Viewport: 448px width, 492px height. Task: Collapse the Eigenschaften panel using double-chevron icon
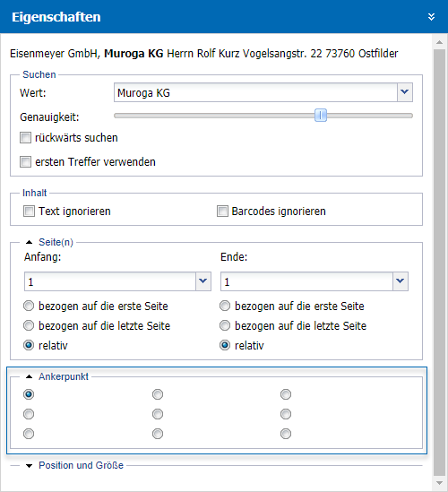pyautogui.click(x=431, y=17)
